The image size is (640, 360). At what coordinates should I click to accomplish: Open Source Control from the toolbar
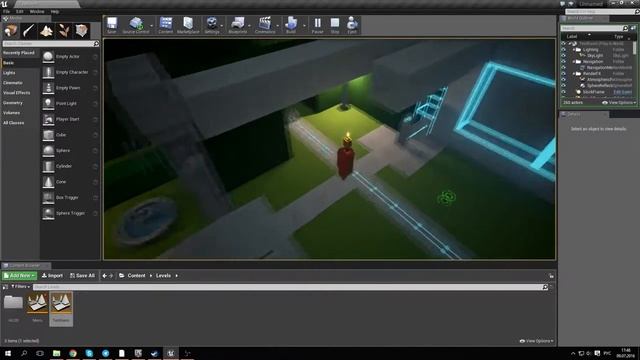(136, 25)
